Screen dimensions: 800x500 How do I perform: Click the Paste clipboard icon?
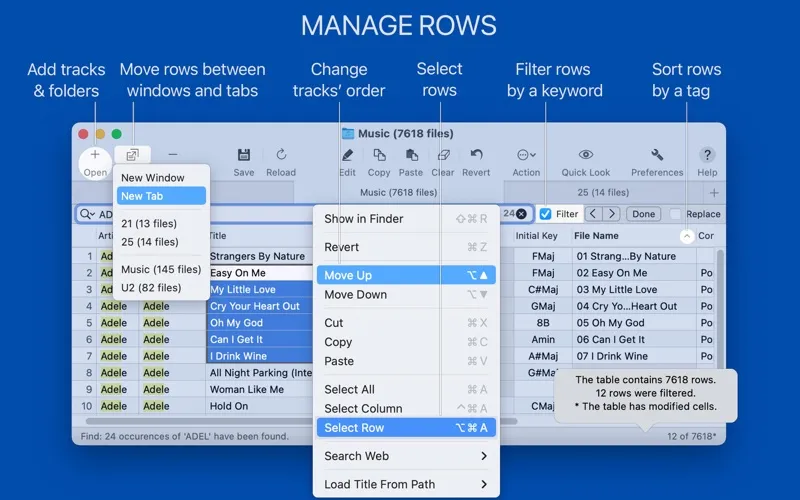pyautogui.click(x=411, y=155)
